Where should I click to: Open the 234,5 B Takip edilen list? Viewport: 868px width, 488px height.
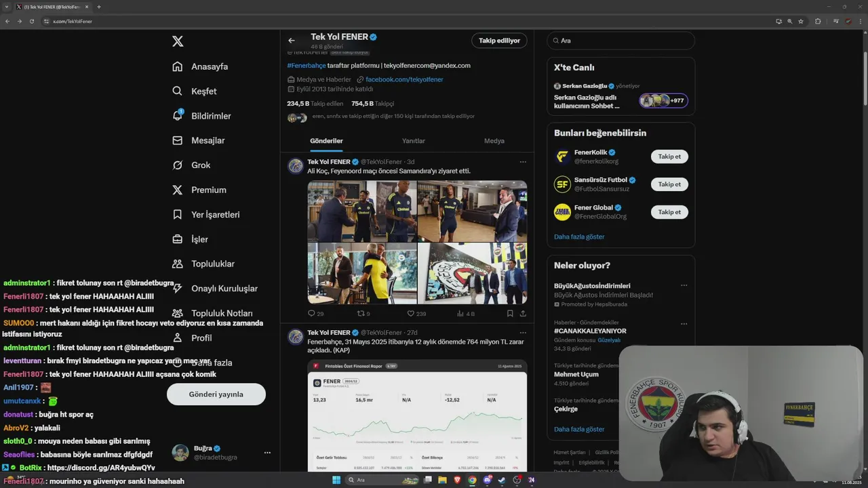coord(315,104)
